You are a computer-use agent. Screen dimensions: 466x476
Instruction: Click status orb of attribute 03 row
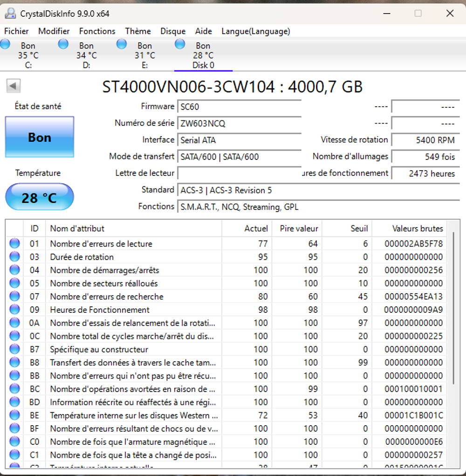pyautogui.click(x=14, y=256)
